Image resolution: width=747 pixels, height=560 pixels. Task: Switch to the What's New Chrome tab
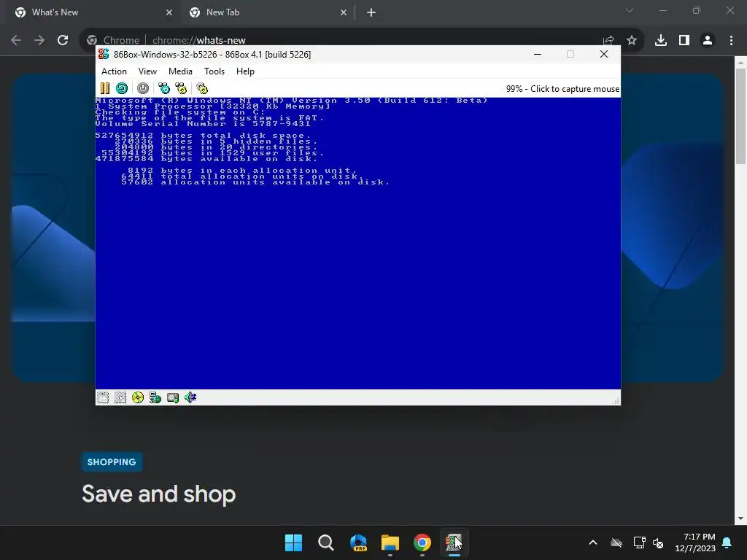(90, 12)
